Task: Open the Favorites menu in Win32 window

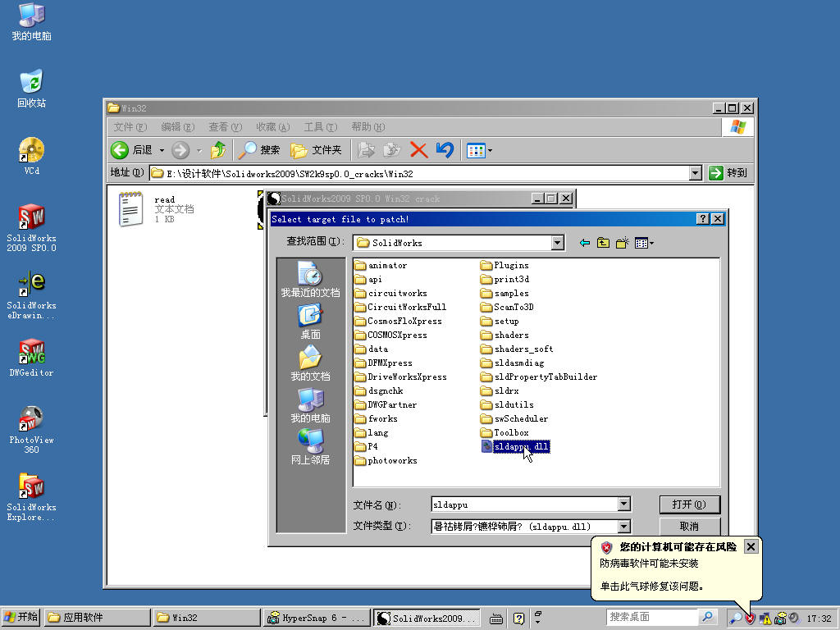Action: (x=272, y=127)
